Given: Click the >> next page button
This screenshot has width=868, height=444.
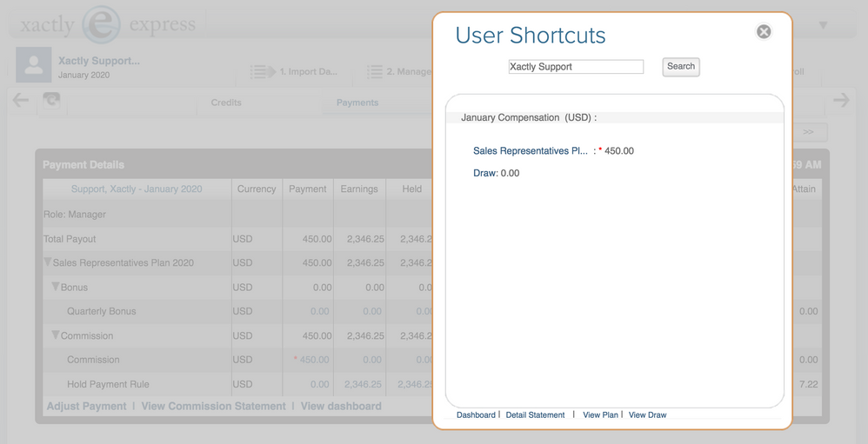Looking at the screenshot, I should pyautogui.click(x=808, y=132).
